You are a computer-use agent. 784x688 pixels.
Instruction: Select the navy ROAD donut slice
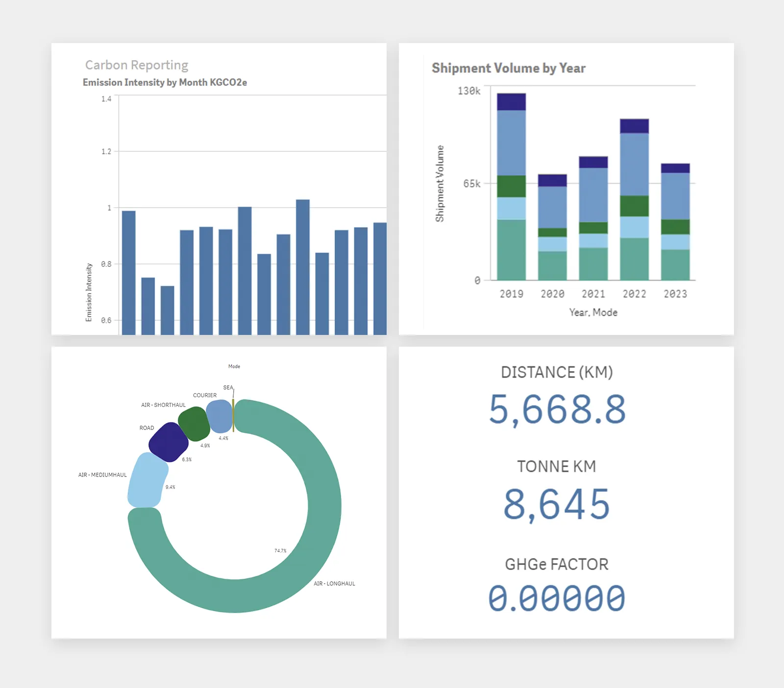[169, 442]
